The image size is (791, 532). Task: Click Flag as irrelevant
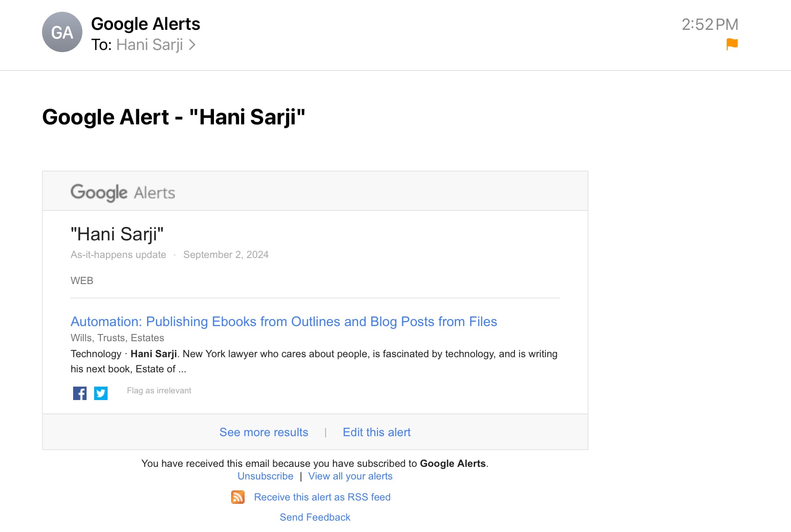coord(159,390)
